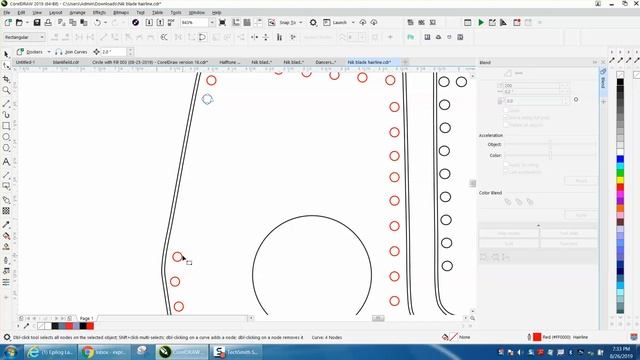The image size is (640, 360).
Task: Save the document with floppy icon
Action: (37, 23)
